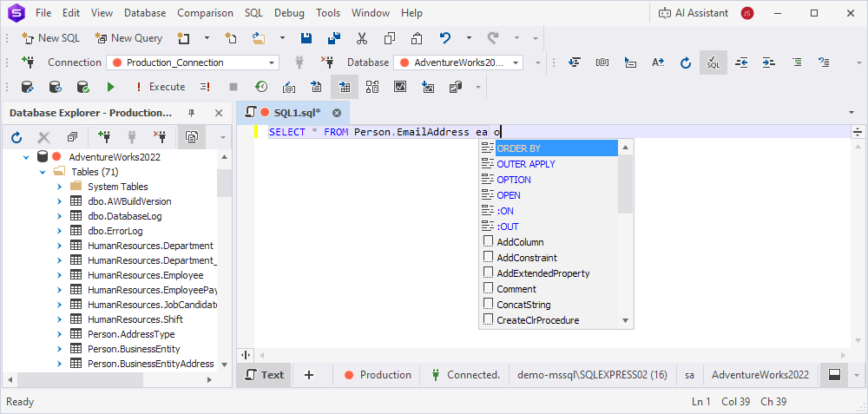Image resolution: width=868 pixels, height=414 pixels.
Task: Click the green Execute play icon
Action: coord(110,87)
